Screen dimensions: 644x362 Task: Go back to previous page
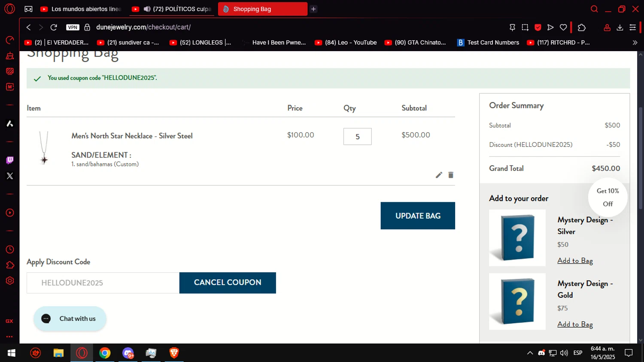tap(28, 27)
